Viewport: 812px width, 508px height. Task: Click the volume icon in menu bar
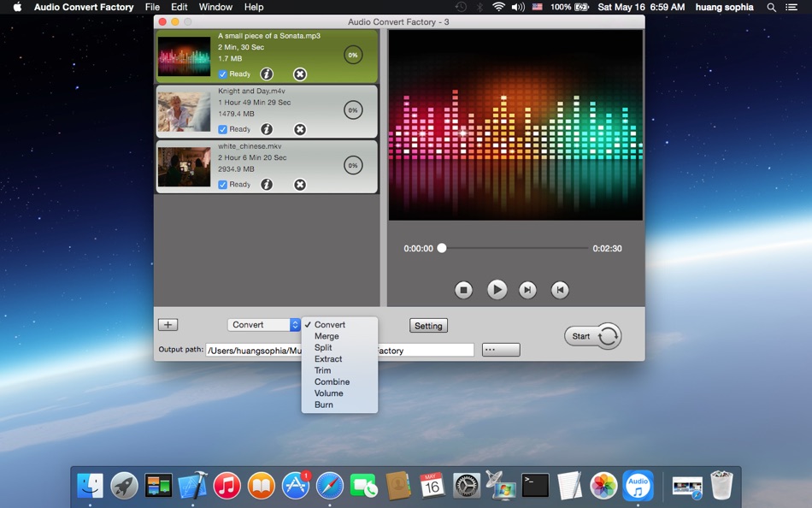(x=518, y=7)
